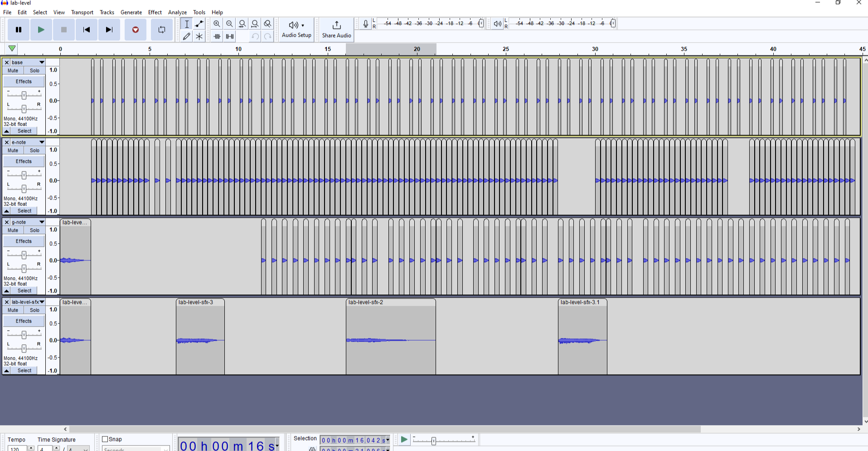Click the lab-level-sfx-2 clip title
Viewport: 868px width, 451px height.
click(366, 302)
